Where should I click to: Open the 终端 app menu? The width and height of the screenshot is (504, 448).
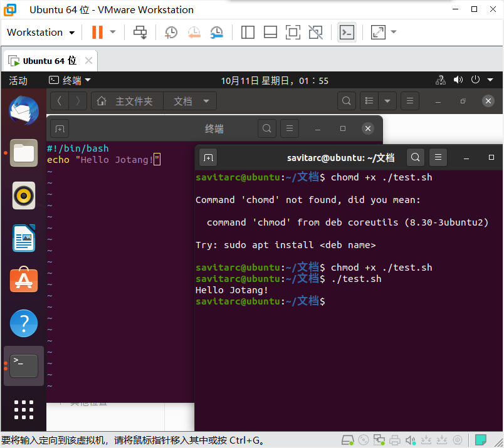pyautogui.click(x=70, y=80)
